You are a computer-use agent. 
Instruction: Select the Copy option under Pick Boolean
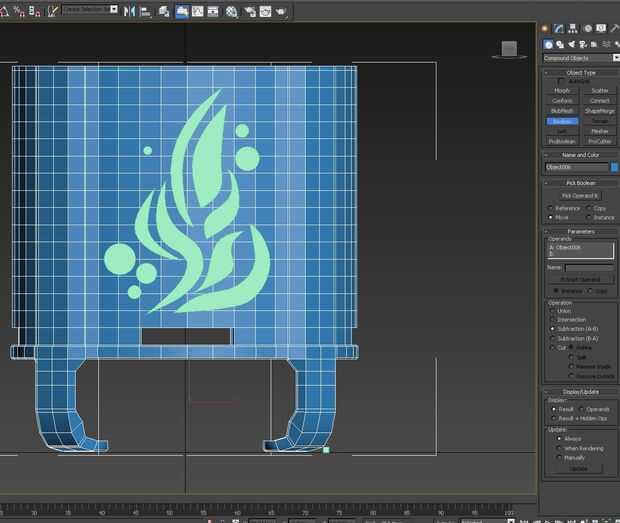click(589, 208)
